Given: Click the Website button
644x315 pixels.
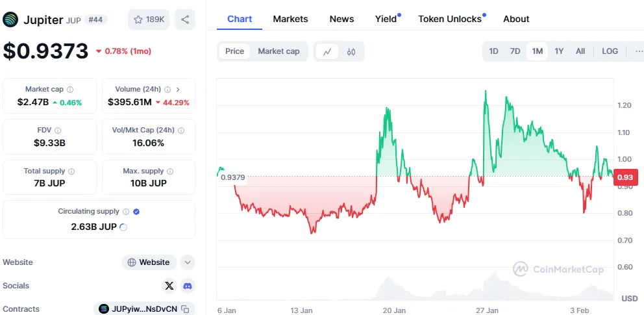Looking at the screenshot, I should click(x=149, y=262).
